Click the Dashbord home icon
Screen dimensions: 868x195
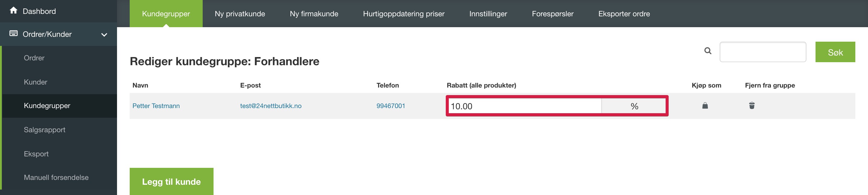(x=14, y=11)
